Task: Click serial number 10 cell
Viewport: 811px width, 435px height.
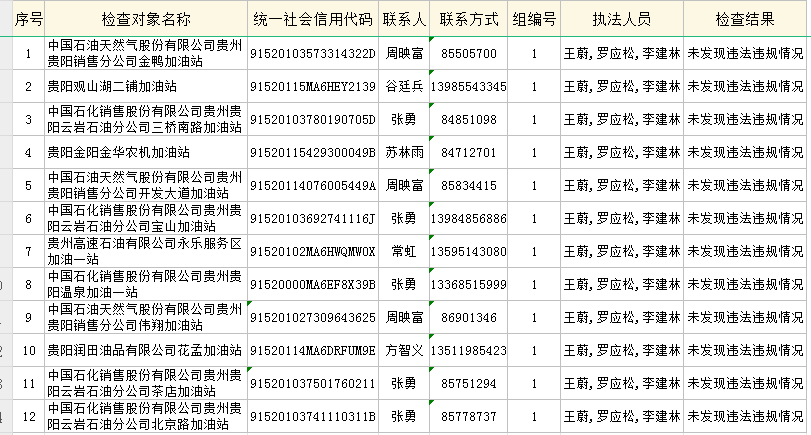Action: 28,351
